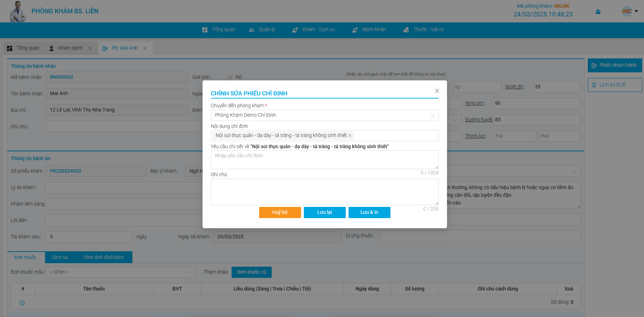Open the Thuốc - Vật tư menu

pos(424,30)
